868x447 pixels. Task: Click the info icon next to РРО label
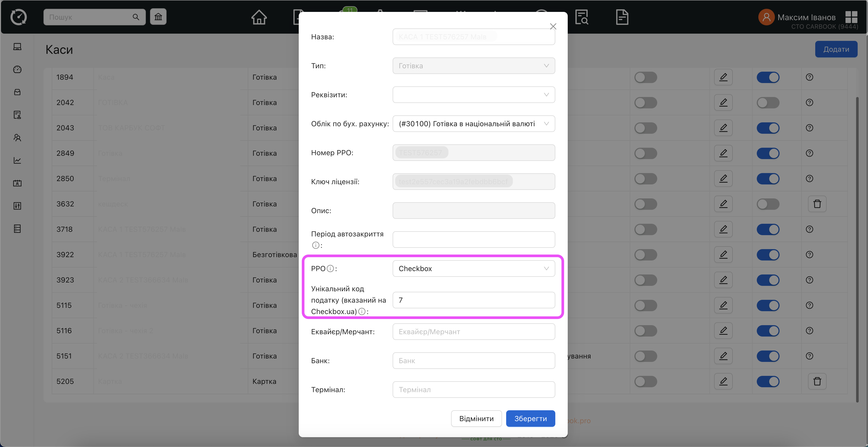click(x=331, y=269)
